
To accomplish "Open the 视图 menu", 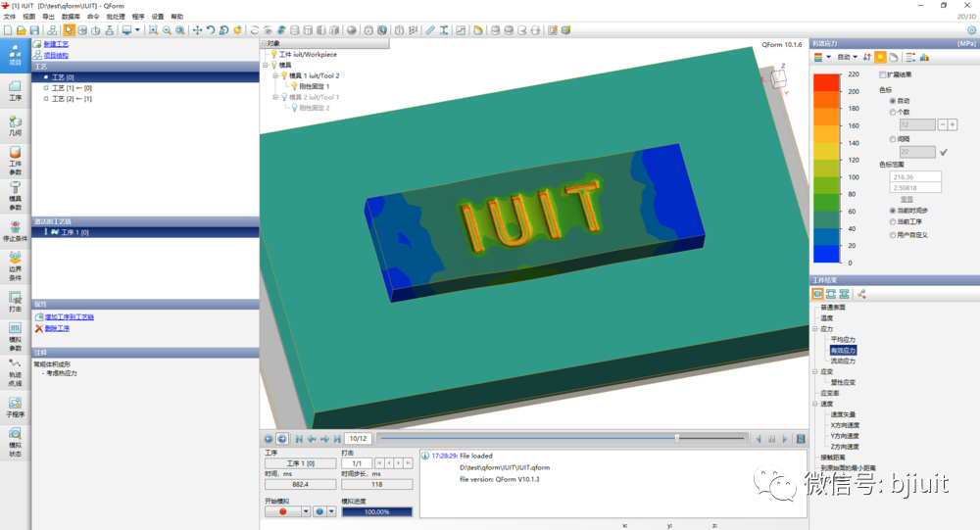I will click(28, 17).
